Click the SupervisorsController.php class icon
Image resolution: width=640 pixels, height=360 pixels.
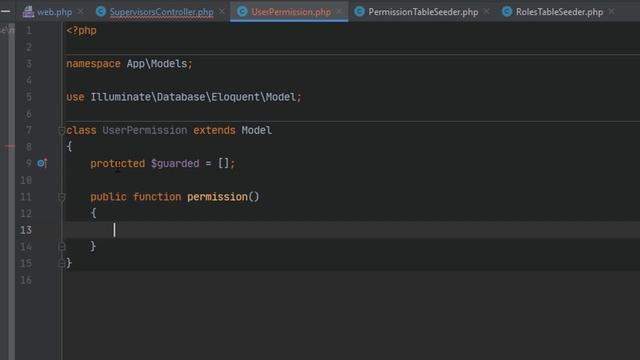coord(101,12)
